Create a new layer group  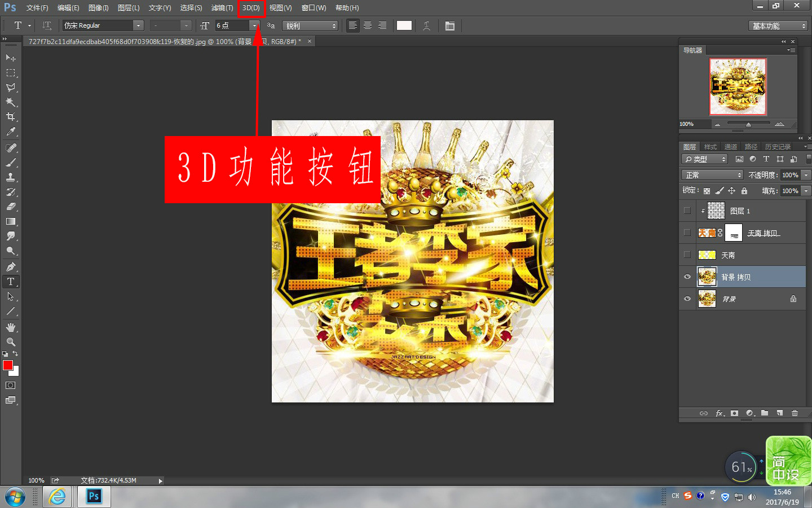click(x=765, y=413)
